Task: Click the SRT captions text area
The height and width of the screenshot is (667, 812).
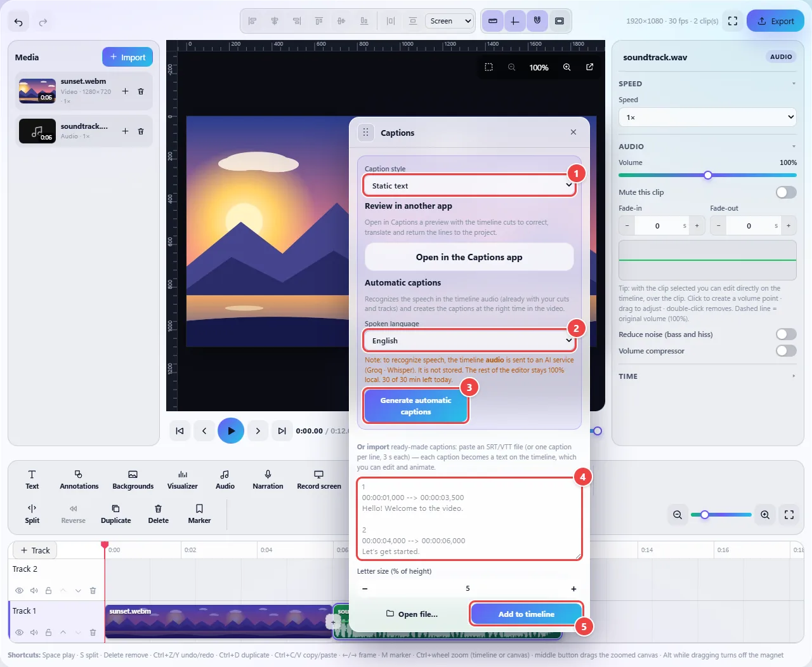Action: tap(469, 518)
